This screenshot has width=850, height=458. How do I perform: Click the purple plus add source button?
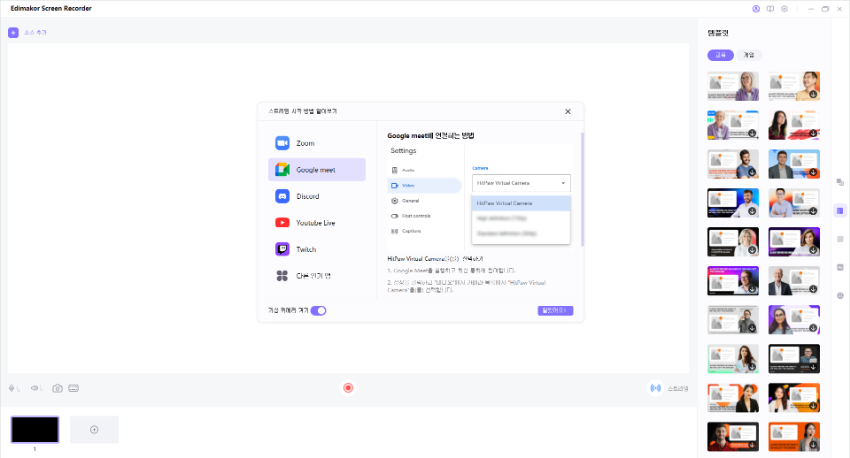coord(13,33)
